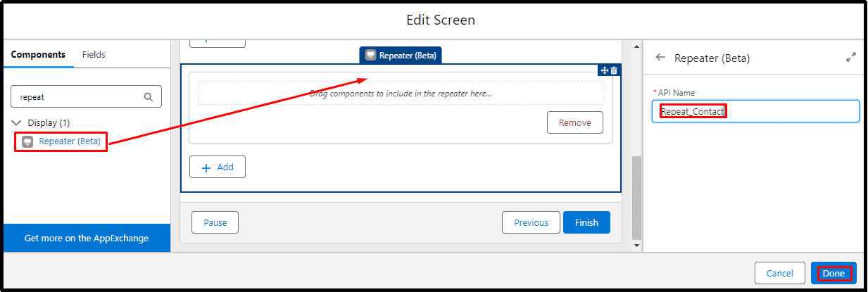Select the Components tab

pyautogui.click(x=38, y=54)
